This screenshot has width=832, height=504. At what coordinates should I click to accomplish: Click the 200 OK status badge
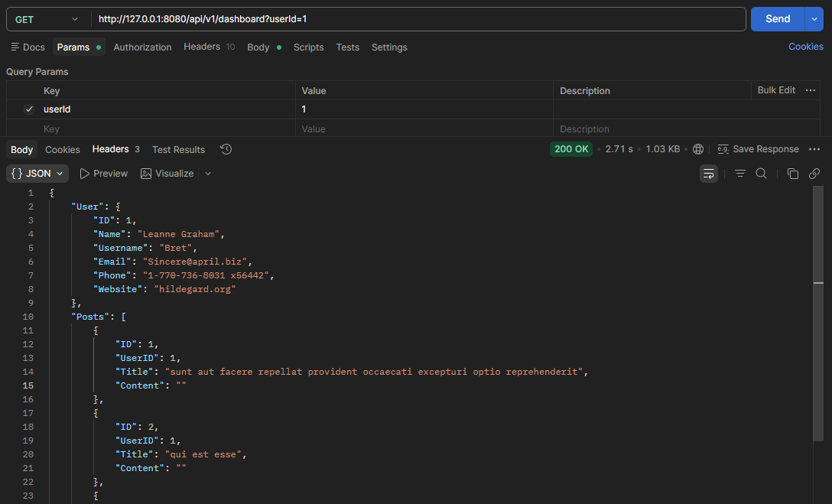click(571, 149)
